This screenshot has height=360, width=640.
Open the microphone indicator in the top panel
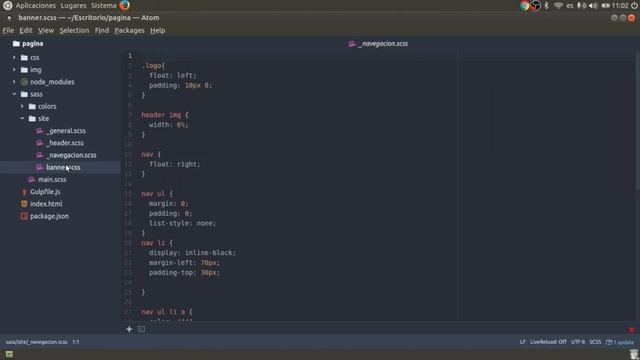[x=581, y=5]
